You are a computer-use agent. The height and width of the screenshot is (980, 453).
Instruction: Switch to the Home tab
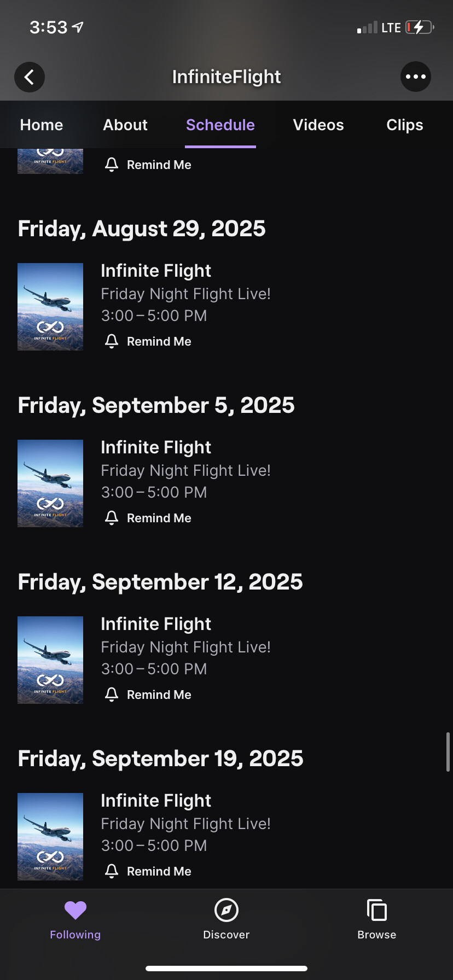click(x=42, y=125)
